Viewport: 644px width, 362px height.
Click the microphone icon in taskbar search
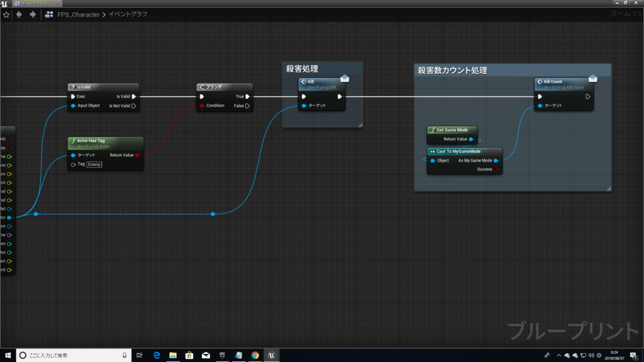[125, 356]
